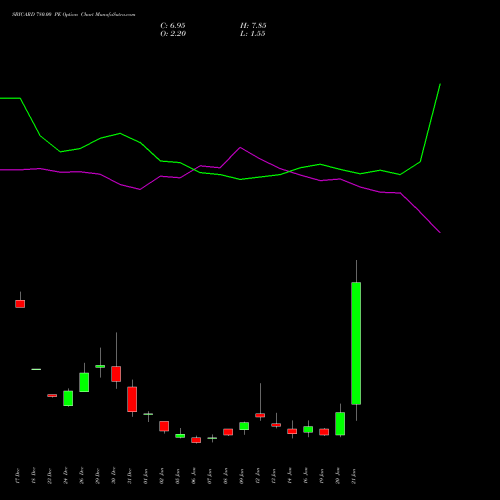The height and width of the screenshot is (500, 500).
Task: Click the close value 'C: 6.95'
Action: [x=173, y=26]
